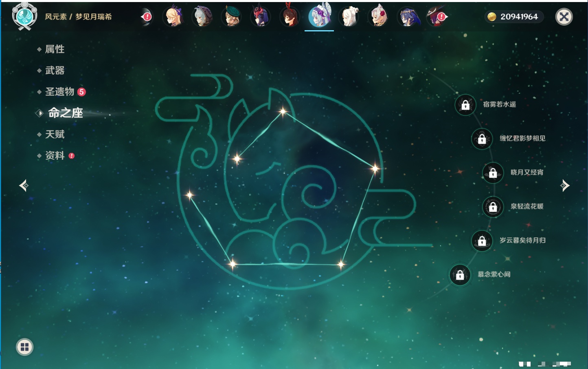
Task: Click the four-square grid button
Action: (x=24, y=347)
